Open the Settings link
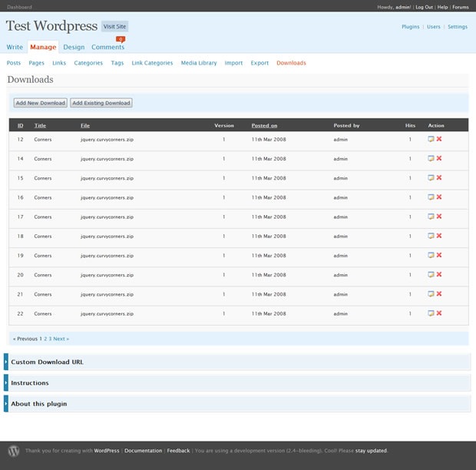 tap(458, 27)
